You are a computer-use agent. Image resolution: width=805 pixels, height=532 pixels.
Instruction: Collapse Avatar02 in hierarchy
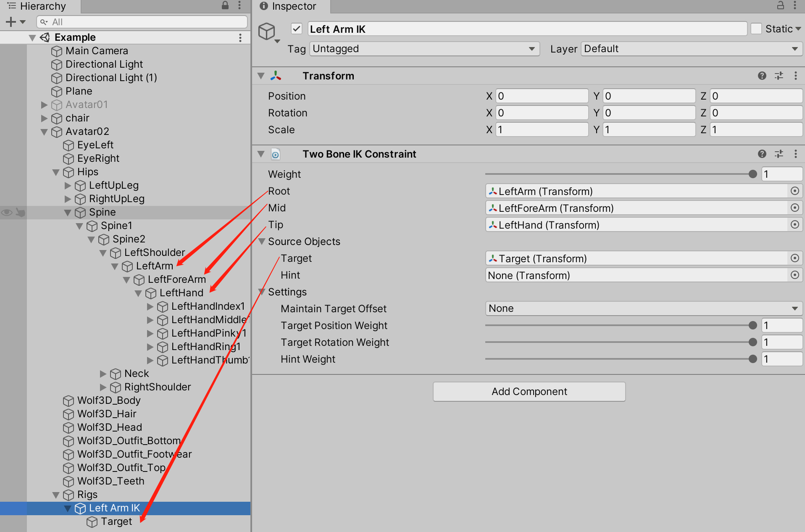pos(44,132)
